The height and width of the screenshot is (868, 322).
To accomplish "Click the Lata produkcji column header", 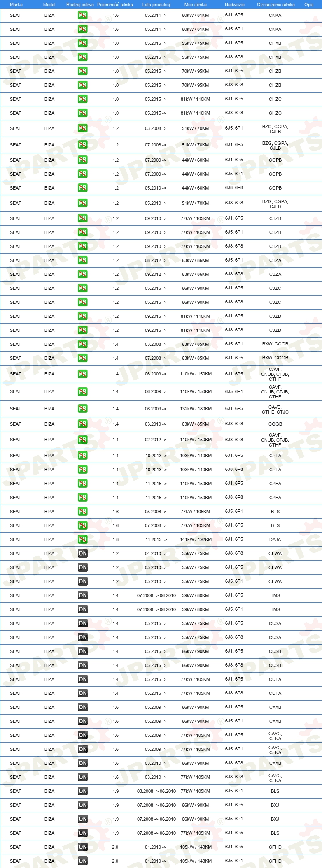I will 156,5.
